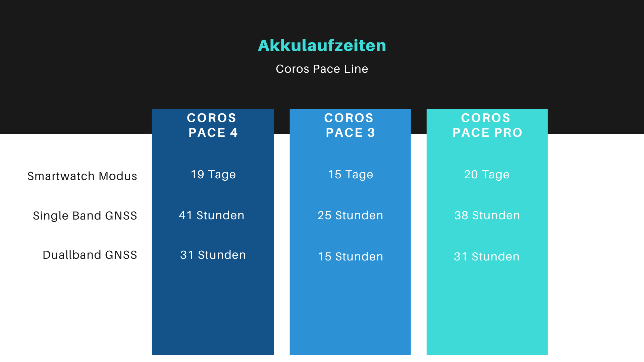Select the 38 Stunden value
The width and height of the screenshot is (644, 362).
pos(487,216)
